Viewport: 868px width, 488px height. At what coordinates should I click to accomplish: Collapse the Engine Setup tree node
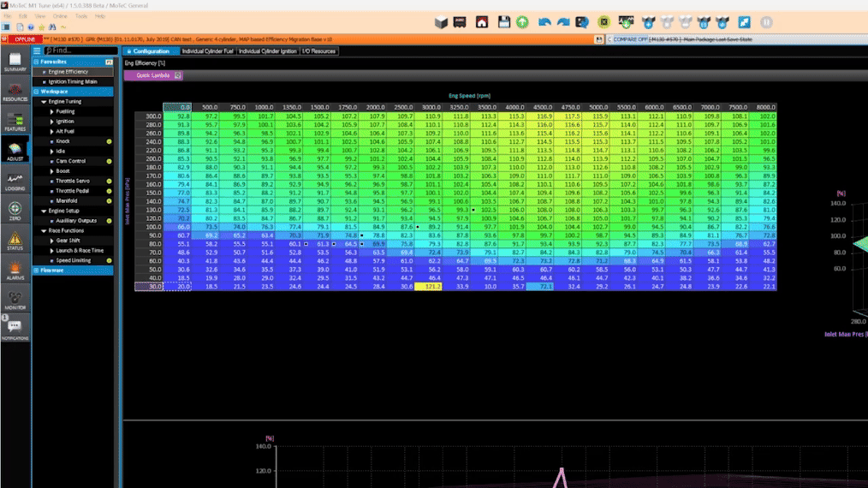[x=44, y=211]
